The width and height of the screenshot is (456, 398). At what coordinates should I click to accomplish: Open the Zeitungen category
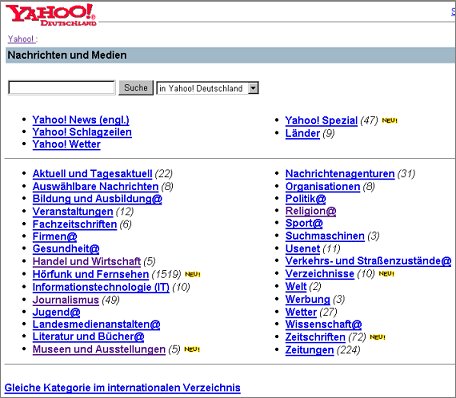point(309,350)
